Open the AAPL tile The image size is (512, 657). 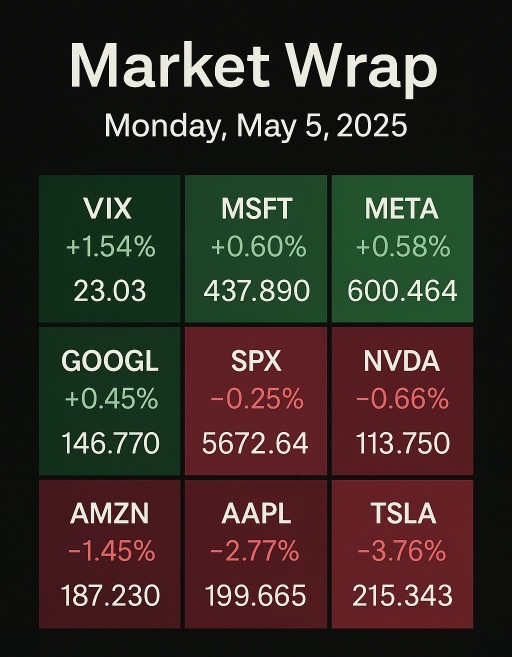point(256,554)
